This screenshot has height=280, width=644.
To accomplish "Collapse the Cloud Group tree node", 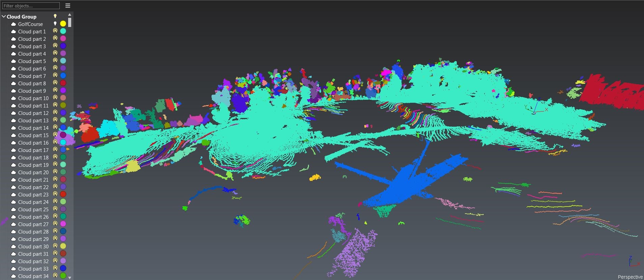I will pos(4,17).
